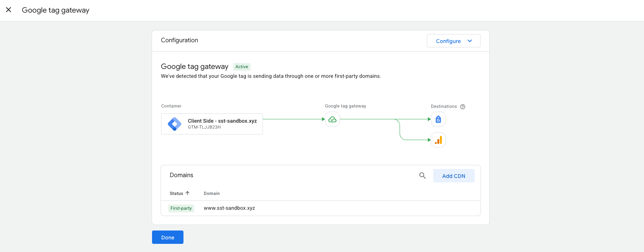Open the Destinations help icon
Image resolution: width=644 pixels, height=252 pixels.
[x=462, y=107]
